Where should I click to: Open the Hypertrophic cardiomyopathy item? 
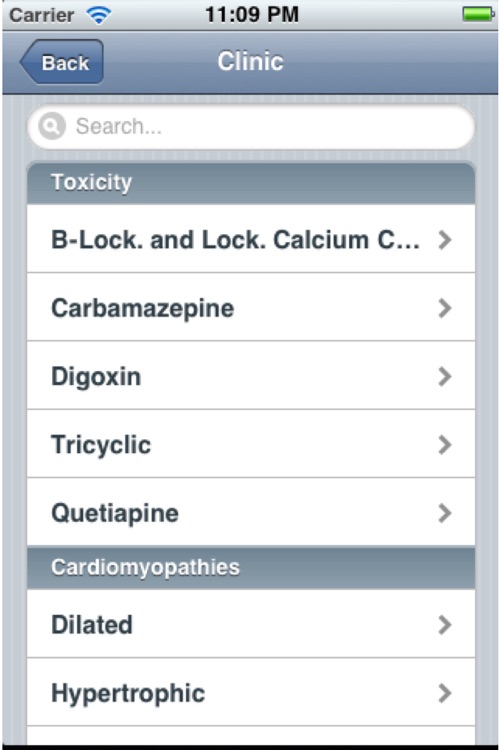pyautogui.click(x=251, y=693)
